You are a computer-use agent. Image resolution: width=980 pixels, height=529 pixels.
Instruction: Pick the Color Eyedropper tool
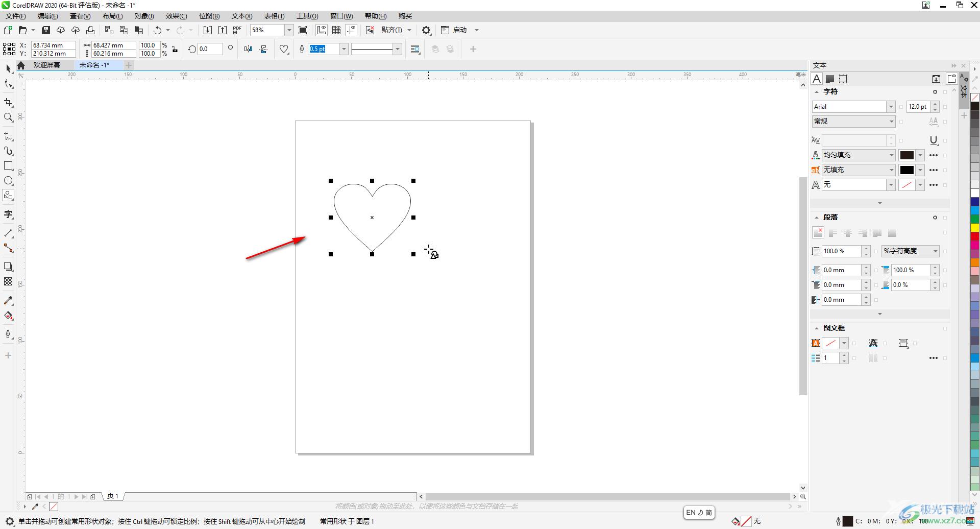coord(8,300)
